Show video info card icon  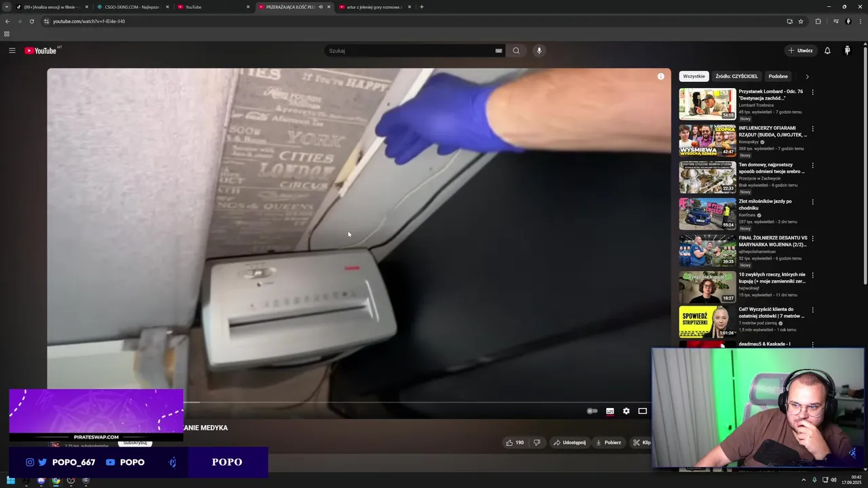click(660, 77)
